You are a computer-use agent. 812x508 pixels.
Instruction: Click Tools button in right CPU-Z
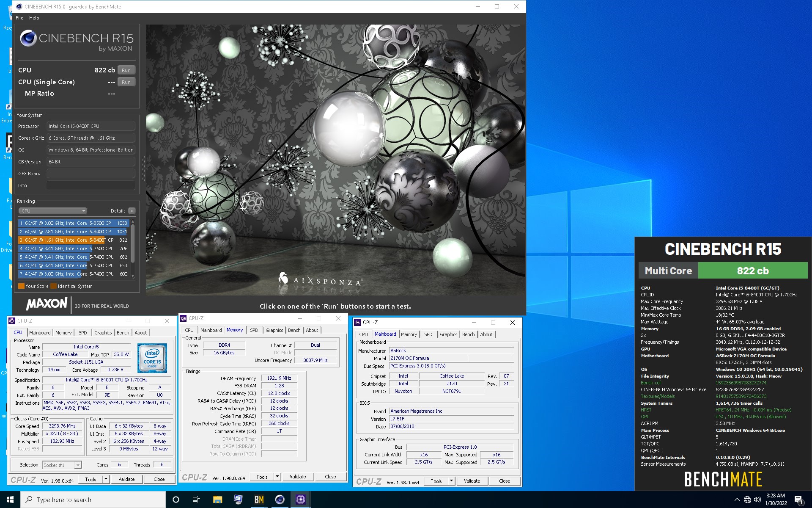pyautogui.click(x=436, y=481)
